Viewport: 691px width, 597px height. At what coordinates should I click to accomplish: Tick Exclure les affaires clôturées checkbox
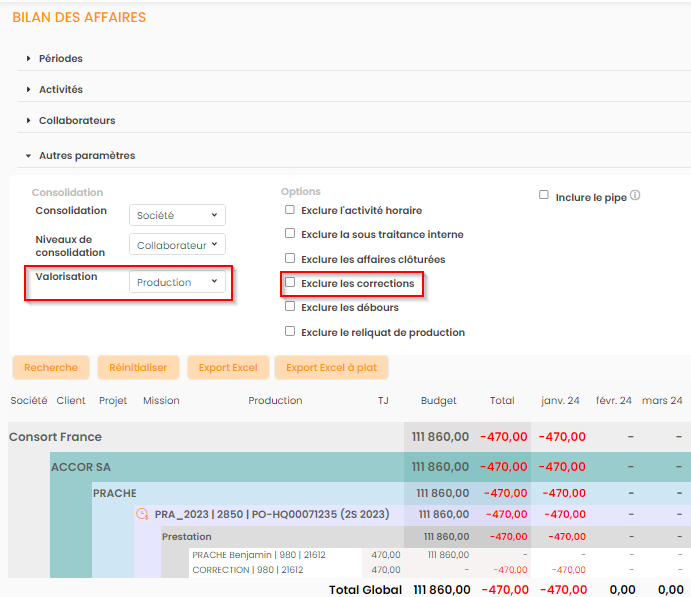pos(290,259)
